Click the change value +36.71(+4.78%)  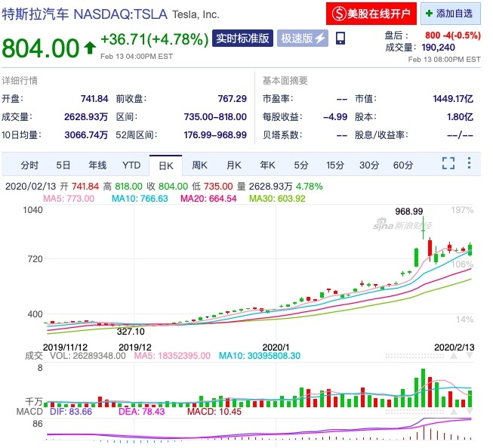154,39
